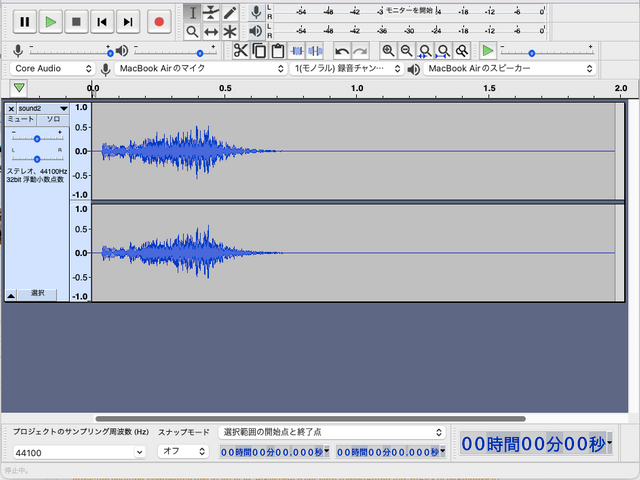This screenshot has height=480, width=640.
Task: Select the Zoom magnifier tool
Action: click(x=192, y=31)
